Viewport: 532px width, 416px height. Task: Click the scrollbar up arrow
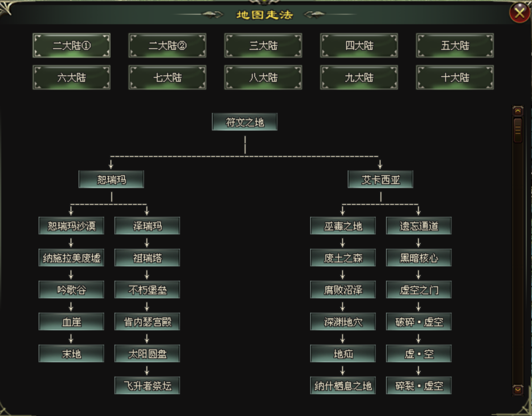tap(518, 111)
